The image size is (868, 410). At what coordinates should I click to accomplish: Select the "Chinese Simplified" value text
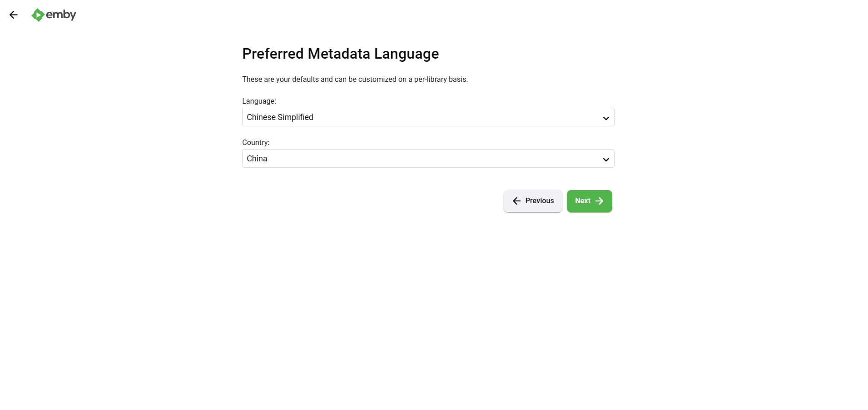click(x=280, y=117)
